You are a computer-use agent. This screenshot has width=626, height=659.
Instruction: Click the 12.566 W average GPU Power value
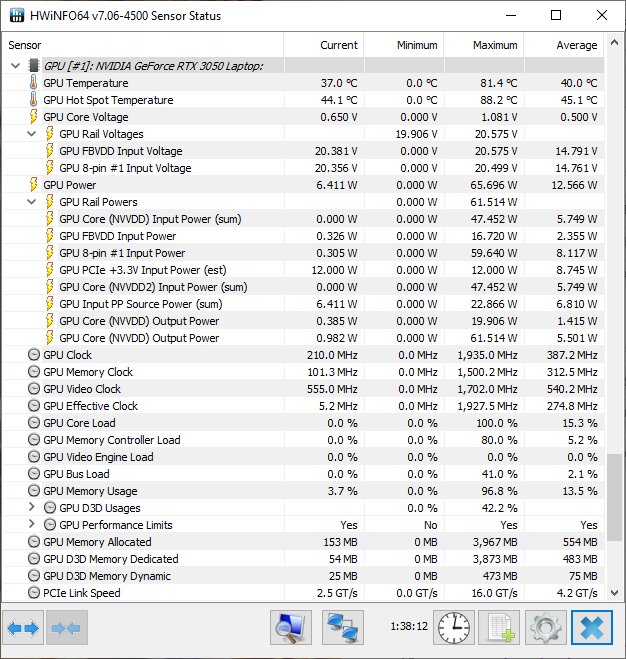click(x=574, y=185)
